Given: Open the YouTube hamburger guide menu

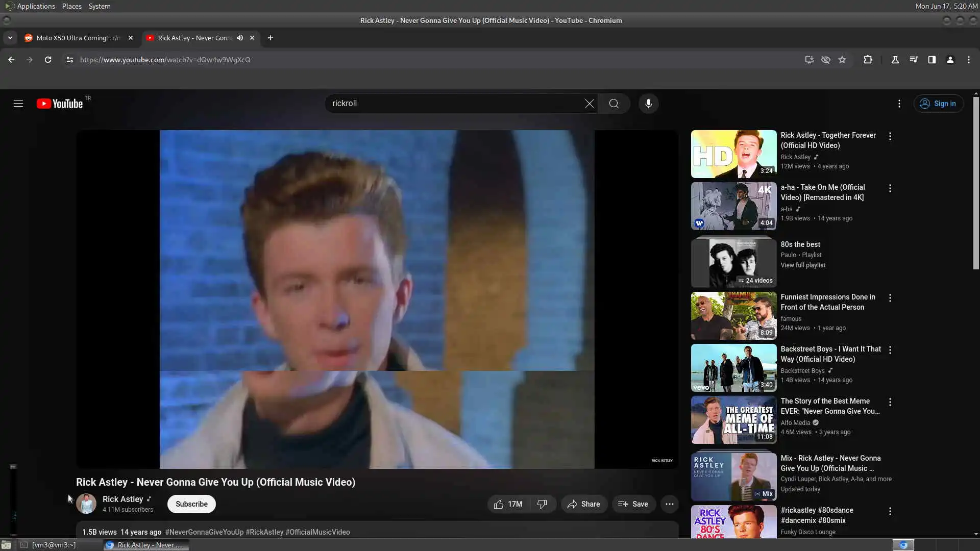Looking at the screenshot, I should 18,104.
